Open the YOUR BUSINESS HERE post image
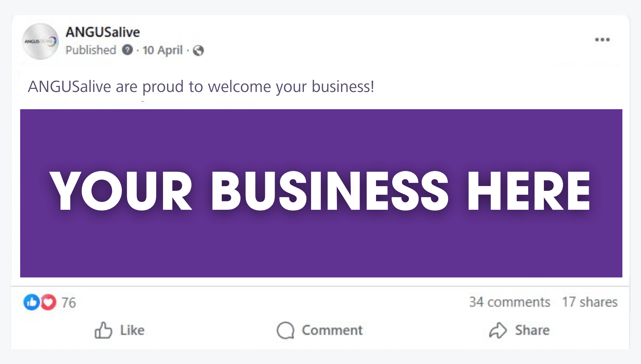The image size is (641, 364). pos(321,193)
